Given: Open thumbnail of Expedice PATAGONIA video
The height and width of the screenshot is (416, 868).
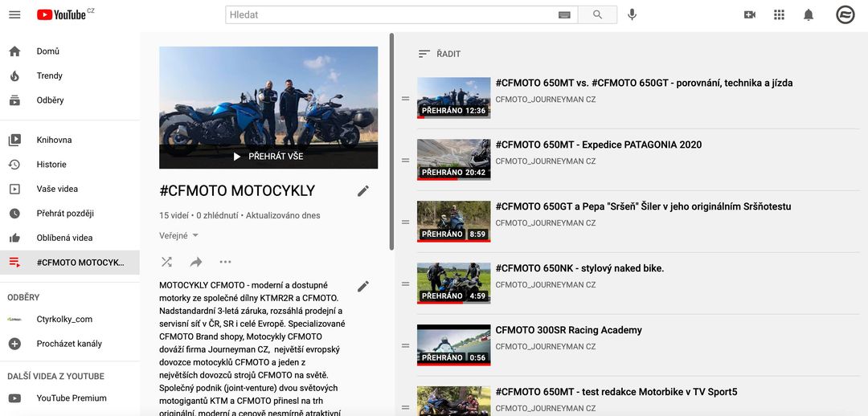Looking at the screenshot, I should click(454, 160).
